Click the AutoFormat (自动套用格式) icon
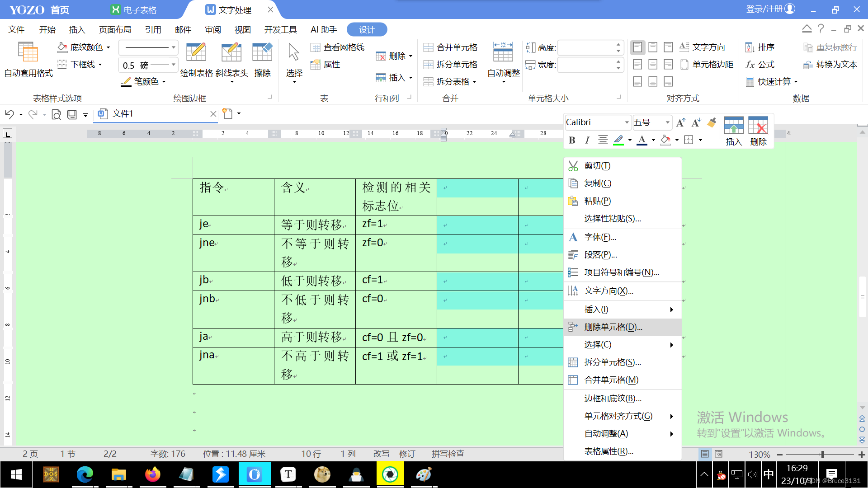This screenshot has height=488, width=868. pos(28,53)
